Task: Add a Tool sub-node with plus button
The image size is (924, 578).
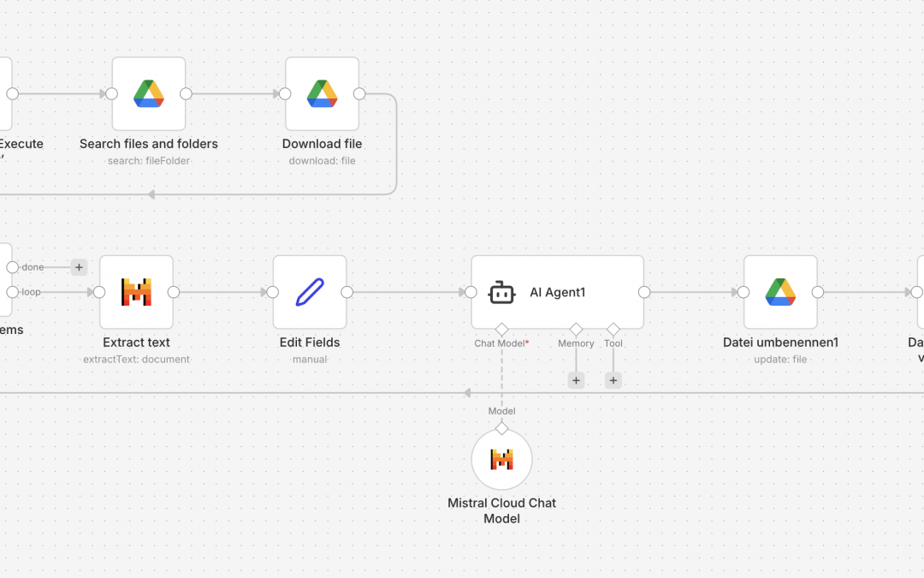Action: click(x=613, y=380)
